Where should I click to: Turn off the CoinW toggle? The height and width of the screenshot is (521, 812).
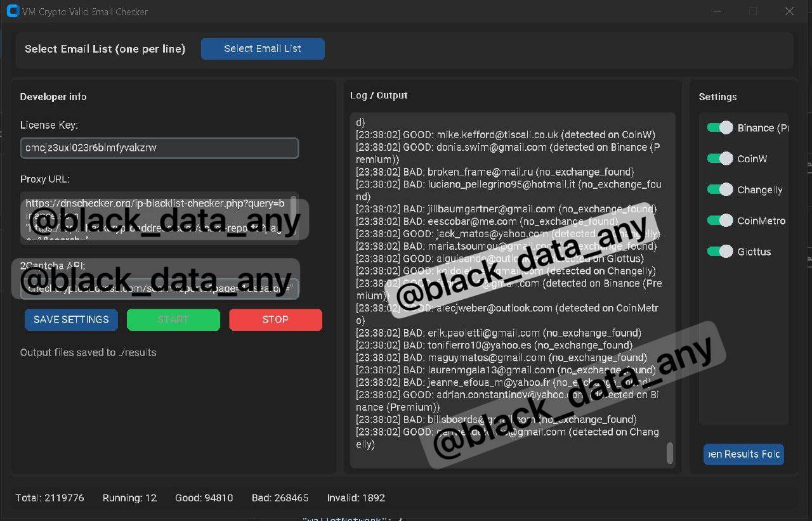pyautogui.click(x=720, y=159)
